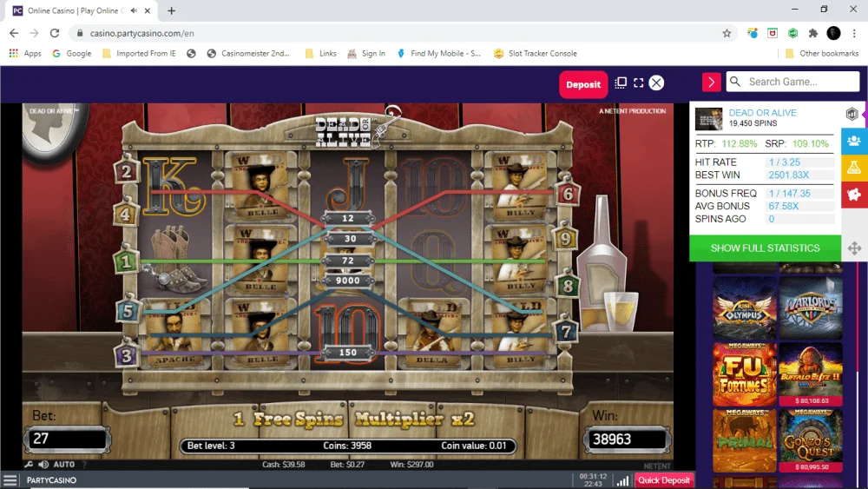
Task: Open Primal Megaways game tile
Action: (x=744, y=441)
